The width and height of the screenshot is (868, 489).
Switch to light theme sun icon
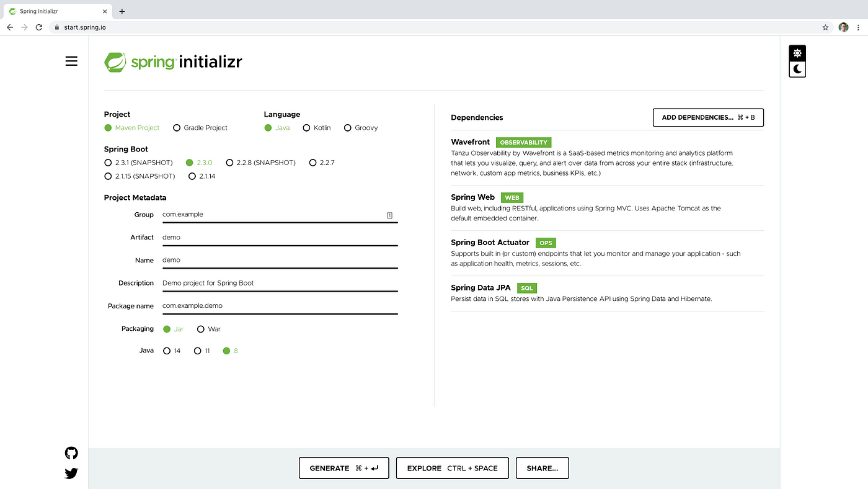[x=797, y=53]
